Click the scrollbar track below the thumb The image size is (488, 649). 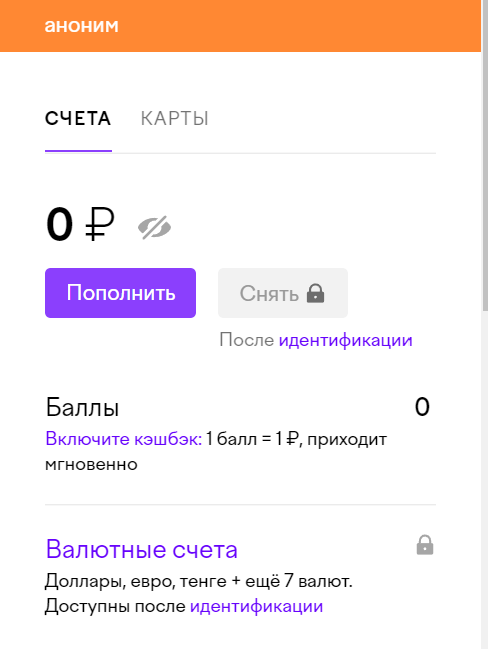(x=485, y=480)
